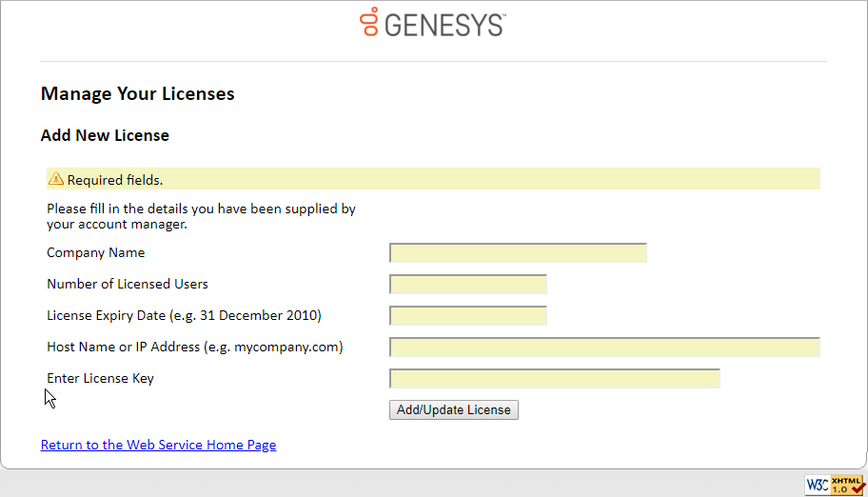Click the Add New License subheading
The image size is (868, 497).
click(x=105, y=135)
